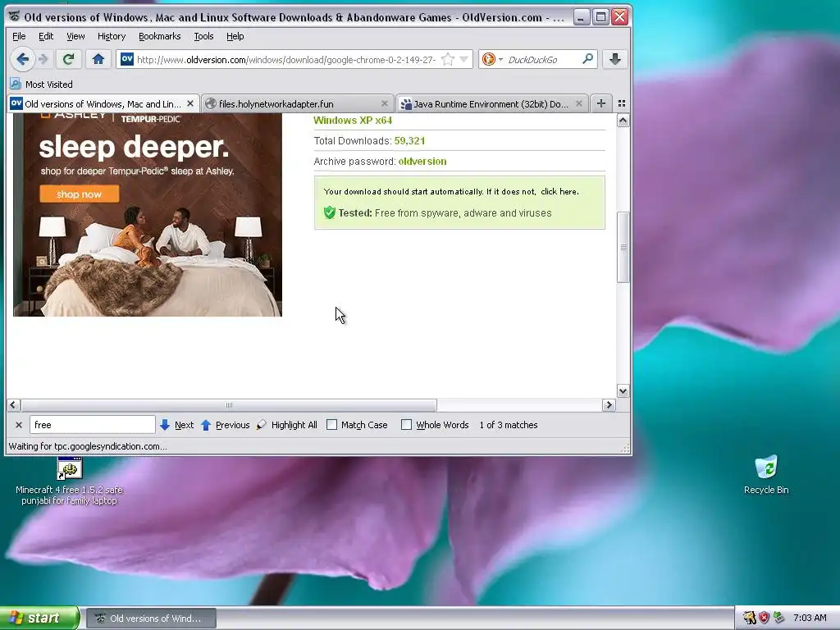
Task: Click the Forward navigation arrow
Action: (x=44, y=59)
